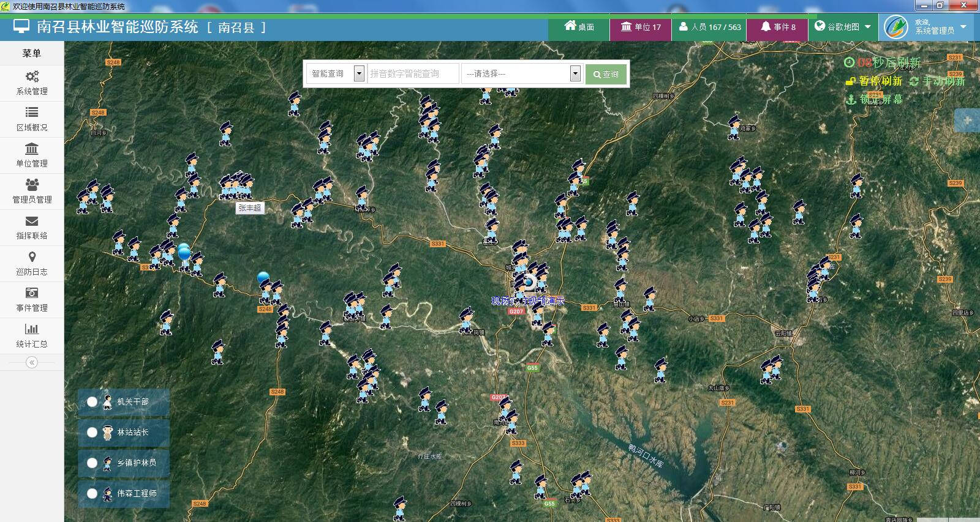Open the 事件 8 tab

(778, 27)
